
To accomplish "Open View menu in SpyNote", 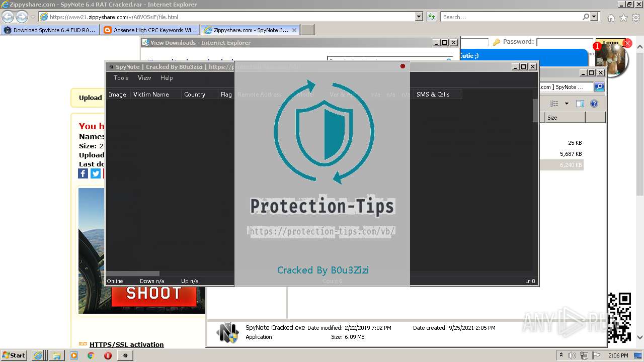I will pos(144,78).
